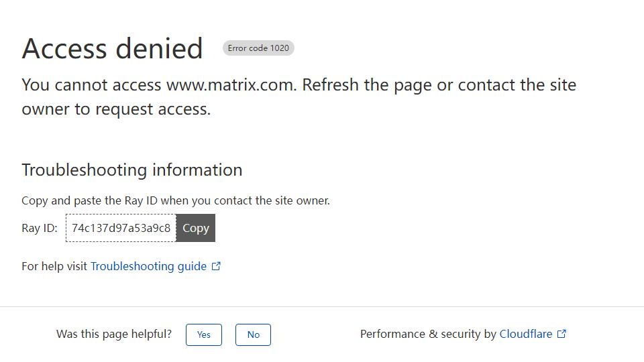Click the Copy button for Ray ID
Screen dimensions: 644x362
tap(196, 228)
